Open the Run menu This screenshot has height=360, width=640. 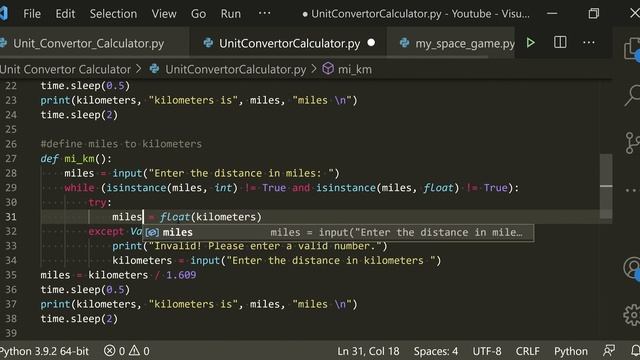[231, 14]
